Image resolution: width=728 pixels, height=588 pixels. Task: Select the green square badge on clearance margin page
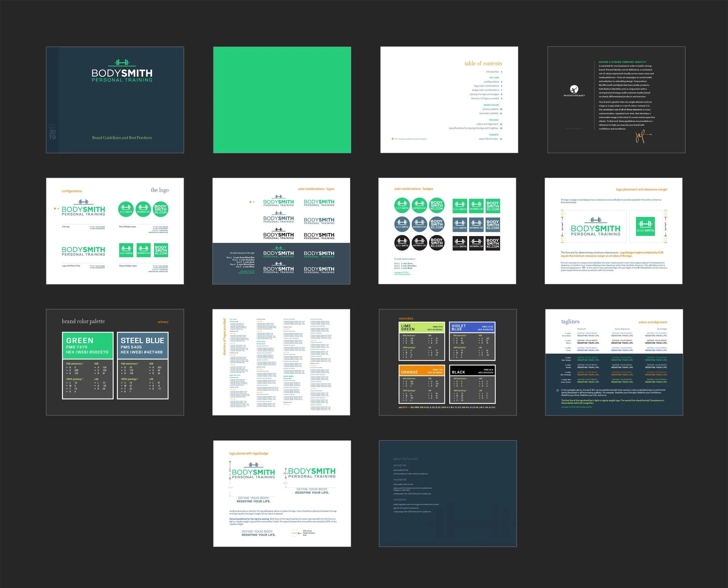tap(645, 226)
